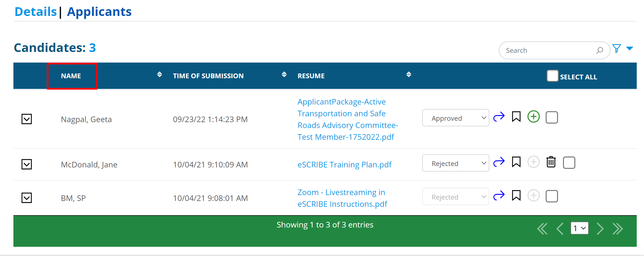This screenshot has width=644, height=256.
Task: Expand the Nagpal, Geeta row details
Action: (27, 119)
